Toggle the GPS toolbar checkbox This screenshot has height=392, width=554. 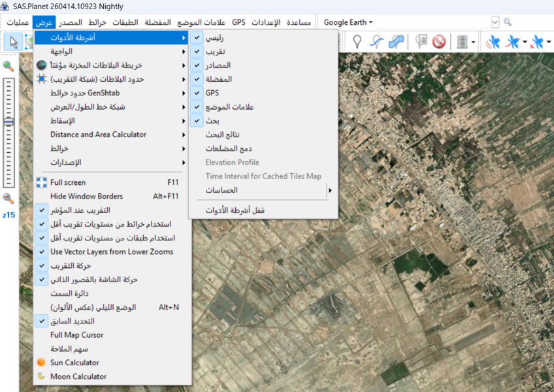coord(197,93)
